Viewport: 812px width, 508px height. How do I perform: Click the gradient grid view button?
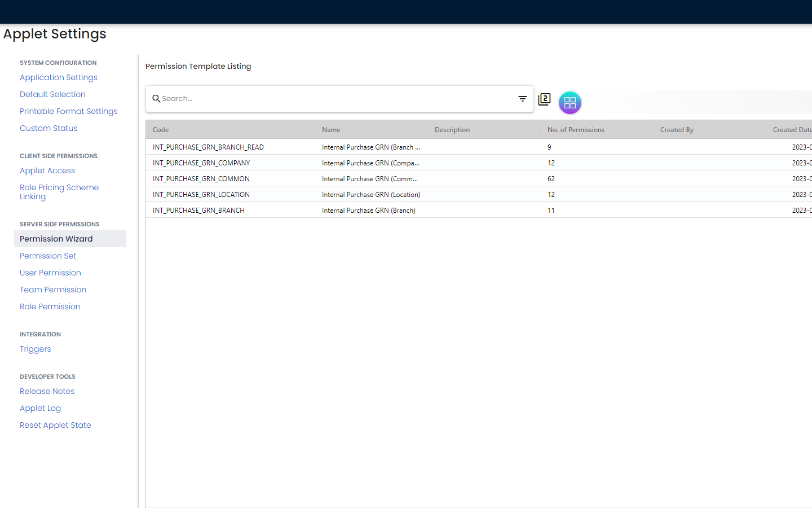click(570, 103)
